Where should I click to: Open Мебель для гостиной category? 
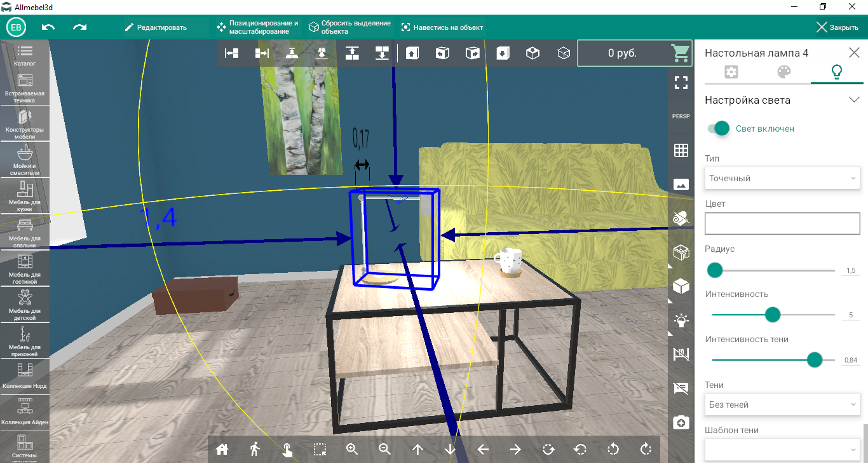tap(25, 268)
